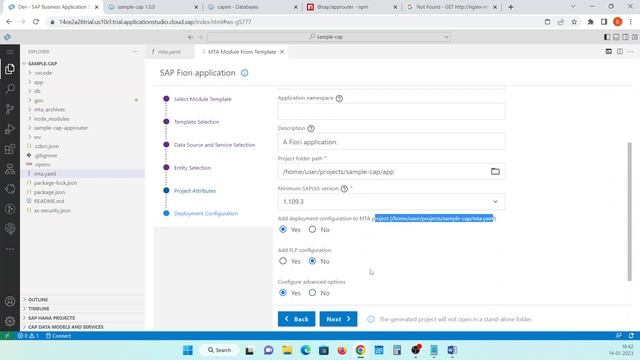Click Connect in the status bar
Screen dimensions: 640x360
click(58, 336)
